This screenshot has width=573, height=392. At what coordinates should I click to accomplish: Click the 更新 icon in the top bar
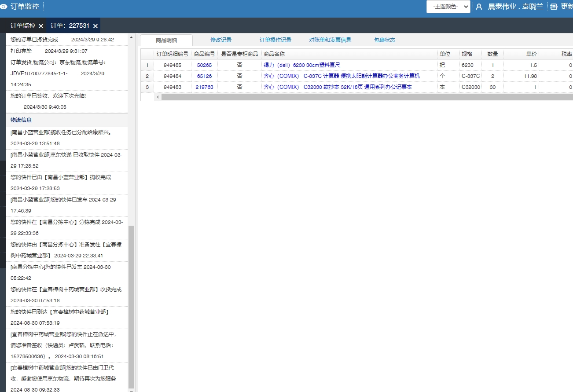[554, 7]
